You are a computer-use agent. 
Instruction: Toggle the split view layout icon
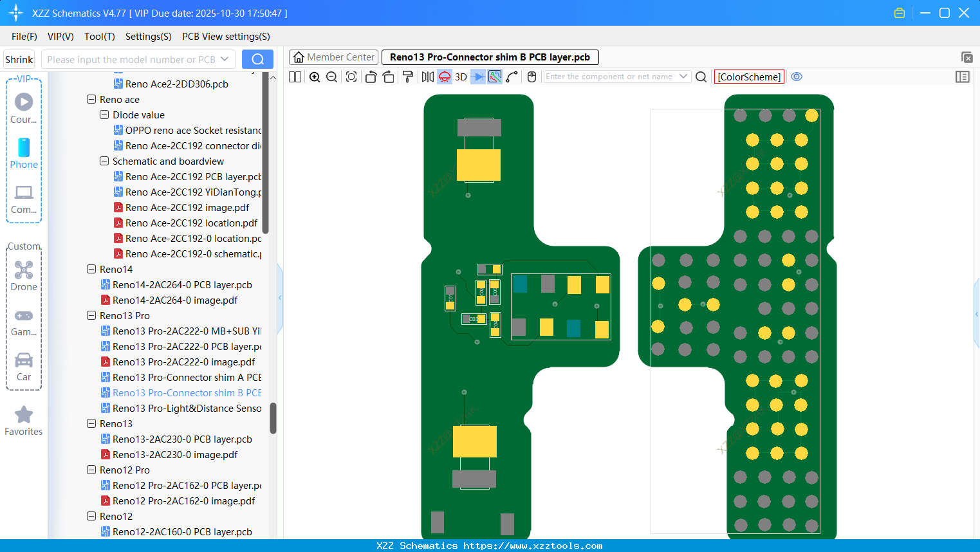coord(295,77)
